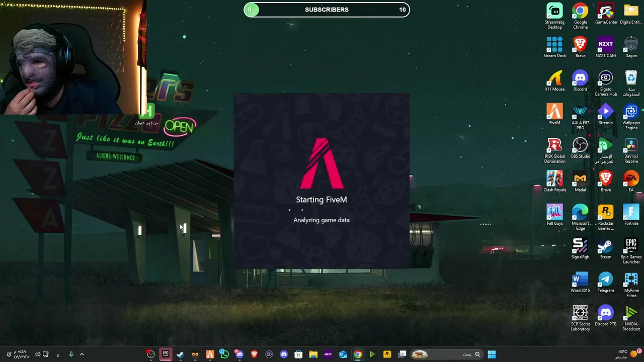Open Brave browser from the taskbar
The height and width of the screenshot is (362, 644).
(254, 354)
